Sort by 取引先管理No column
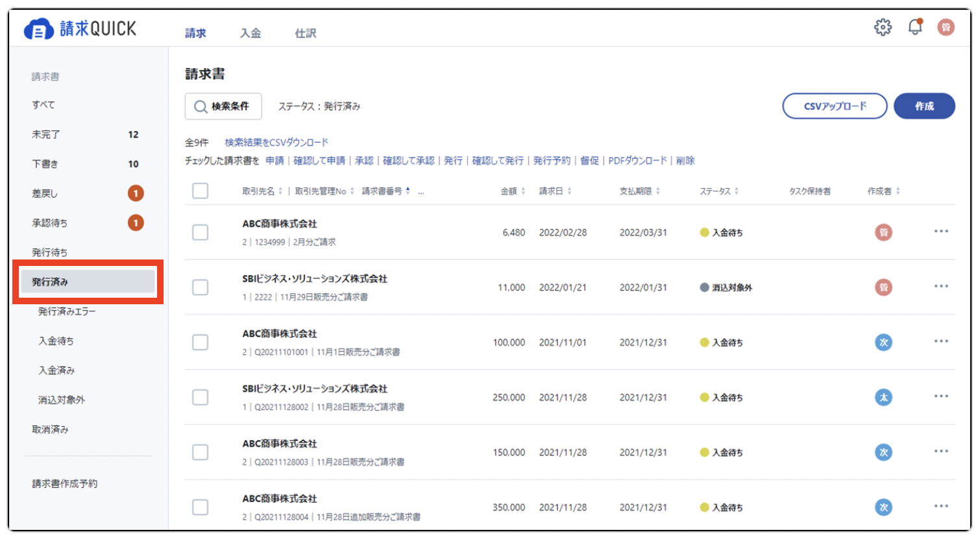Viewport: 980px width, 541px height. tap(325, 191)
